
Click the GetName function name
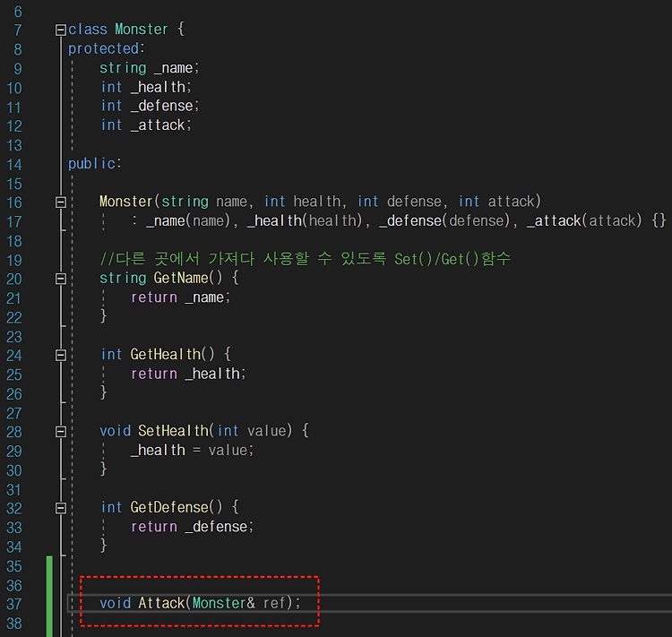(181, 279)
